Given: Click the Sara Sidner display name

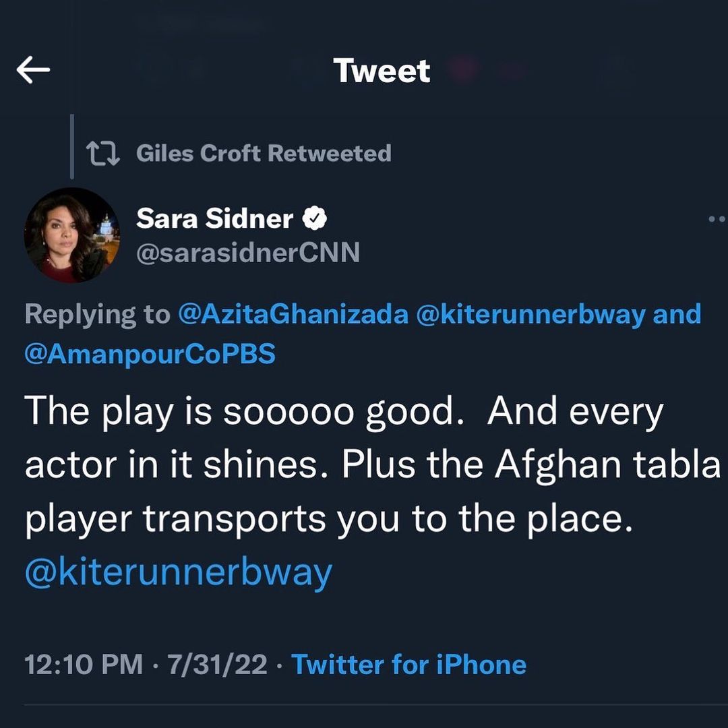Looking at the screenshot, I should 214,218.
